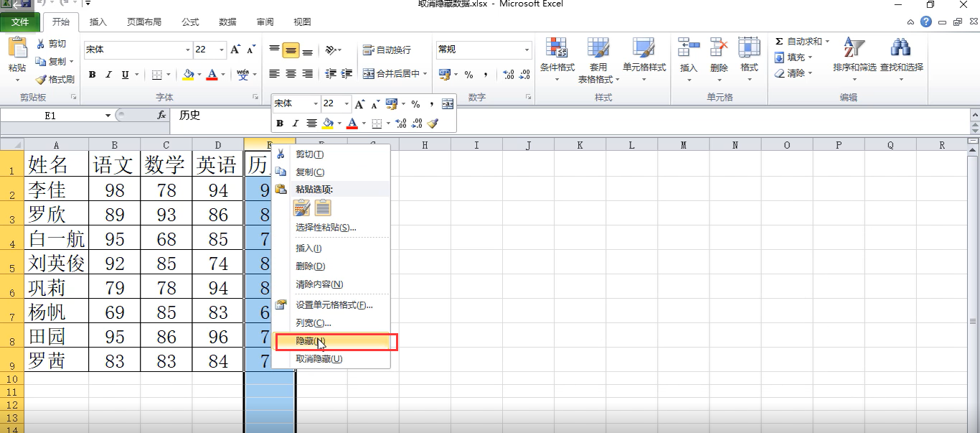The width and height of the screenshot is (980, 433).
Task: Click the Decrease Font Size icon in ribbon
Action: pos(250,50)
